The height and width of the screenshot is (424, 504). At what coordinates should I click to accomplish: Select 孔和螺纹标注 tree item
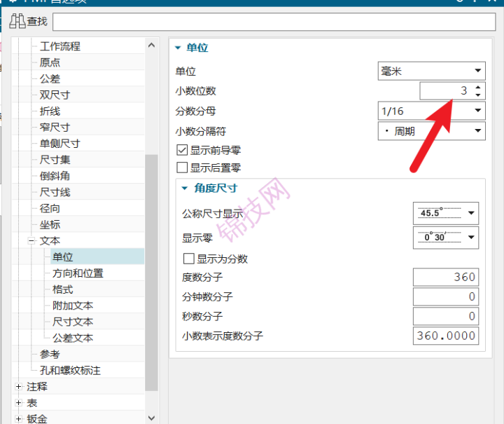[x=70, y=371]
